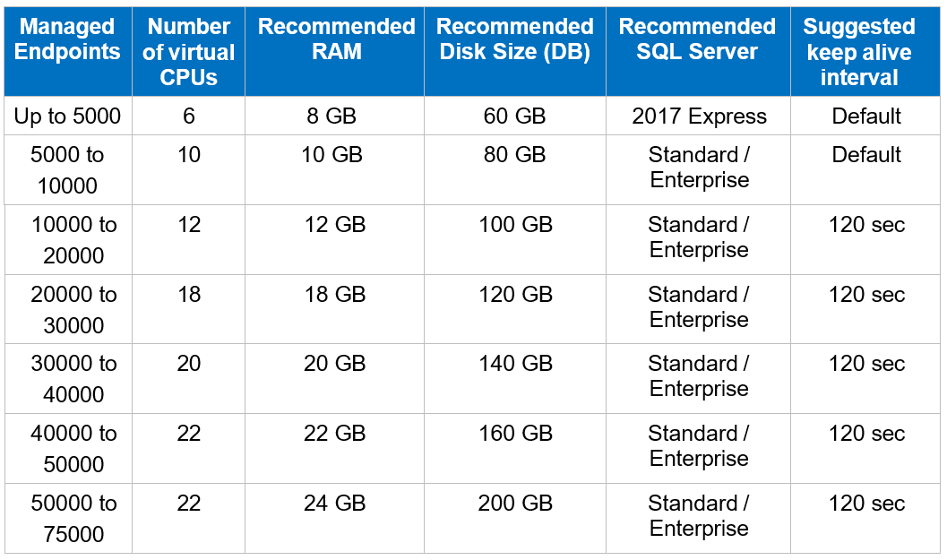Select the '200 GB' disk size cell
The image size is (947, 560).
[515, 504]
